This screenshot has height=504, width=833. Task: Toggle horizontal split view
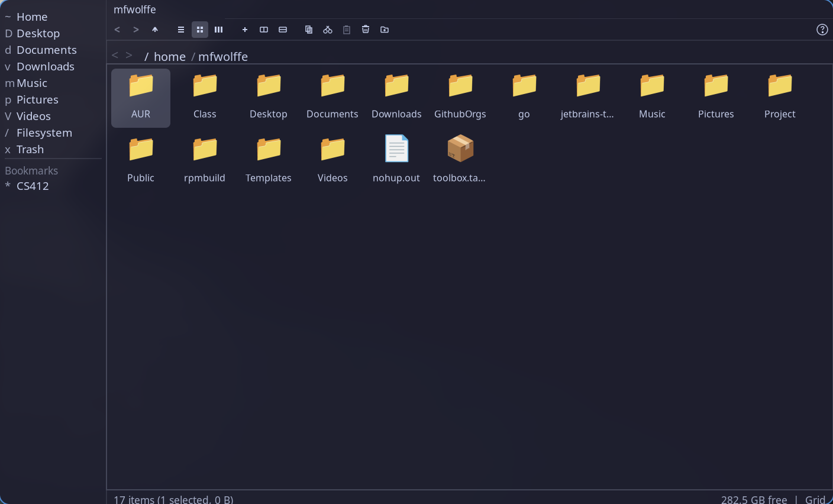[282, 29]
